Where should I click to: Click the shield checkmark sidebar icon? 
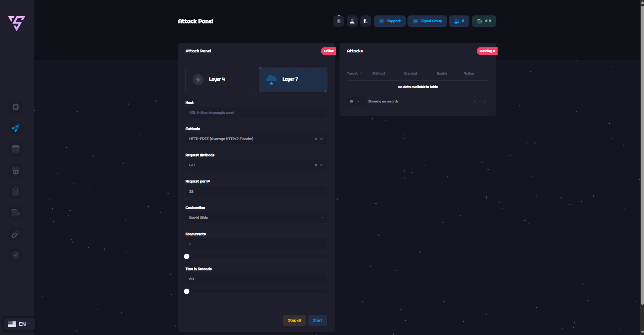[x=15, y=255]
